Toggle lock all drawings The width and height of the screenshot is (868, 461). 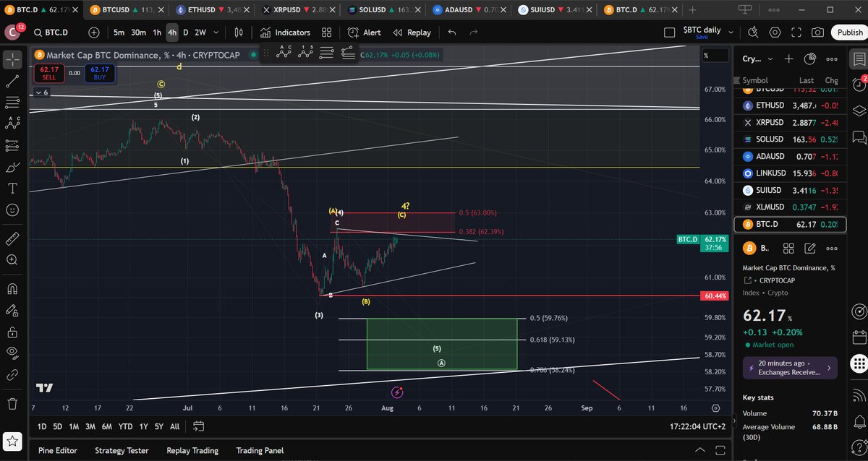(x=12, y=332)
